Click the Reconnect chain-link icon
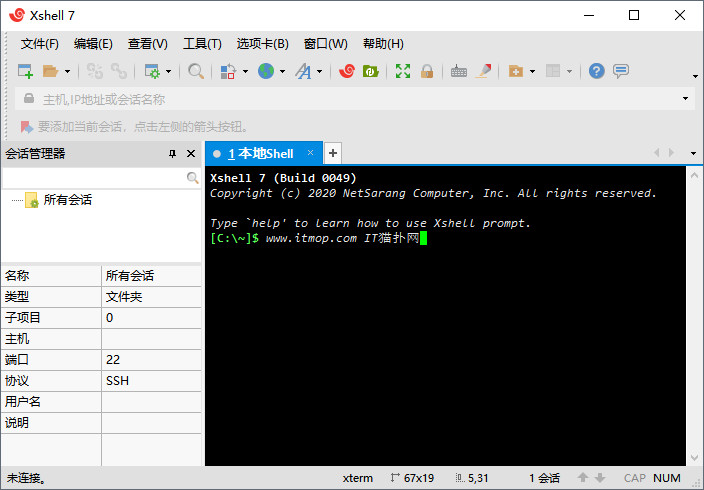704x490 pixels. tap(119, 71)
